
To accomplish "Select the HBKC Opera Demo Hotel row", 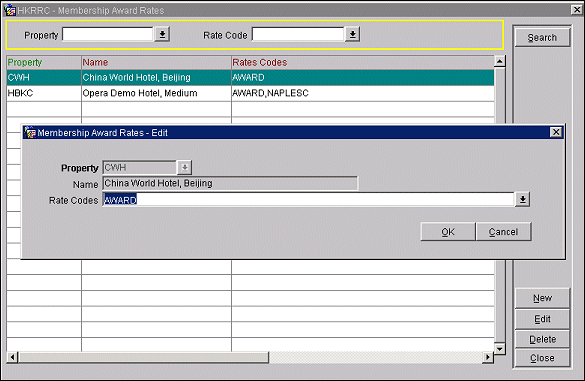I will [x=250, y=93].
